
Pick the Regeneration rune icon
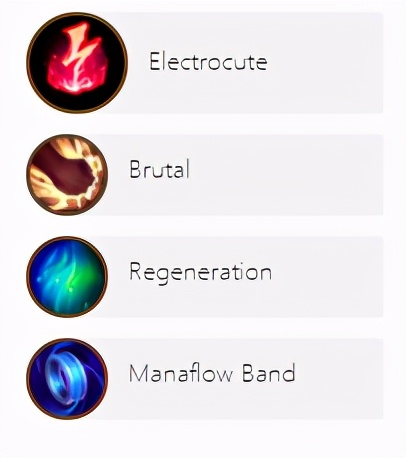click(x=67, y=277)
